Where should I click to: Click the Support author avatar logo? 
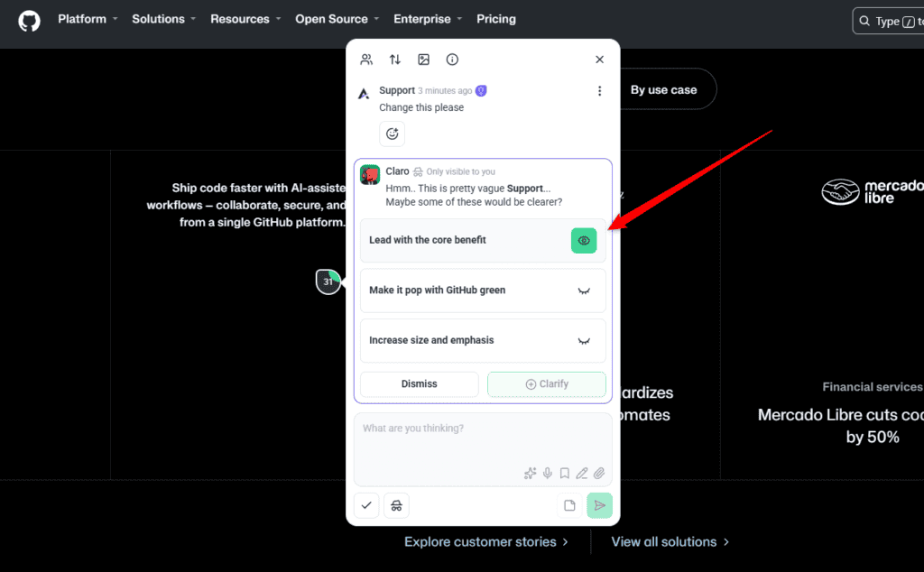pos(364,93)
